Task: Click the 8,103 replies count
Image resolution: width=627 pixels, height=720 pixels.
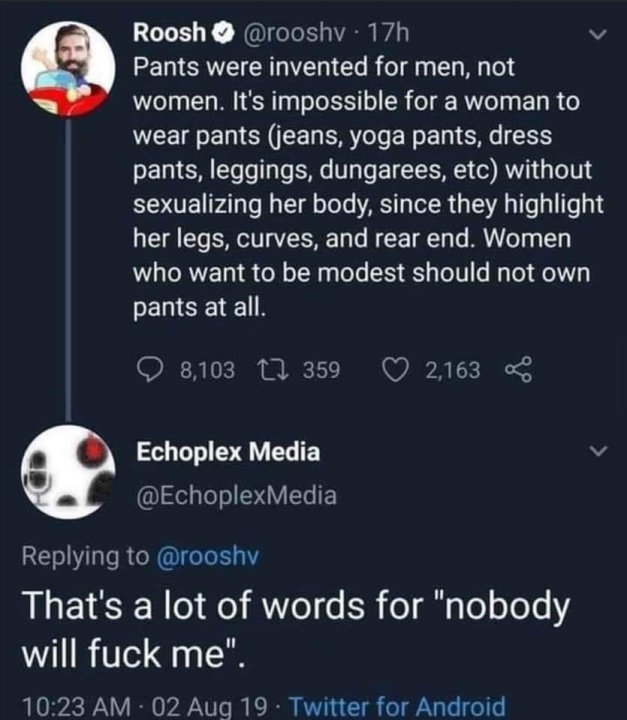Action: click(x=207, y=371)
